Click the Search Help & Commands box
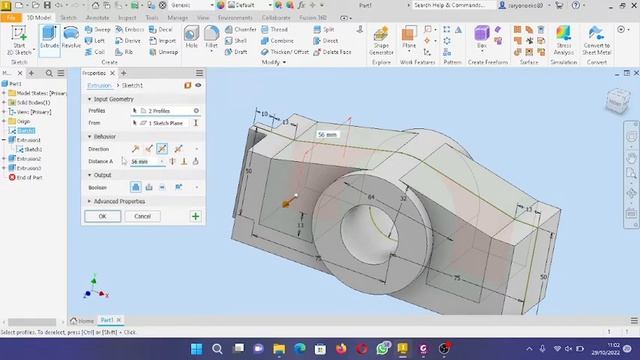 (449, 5)
